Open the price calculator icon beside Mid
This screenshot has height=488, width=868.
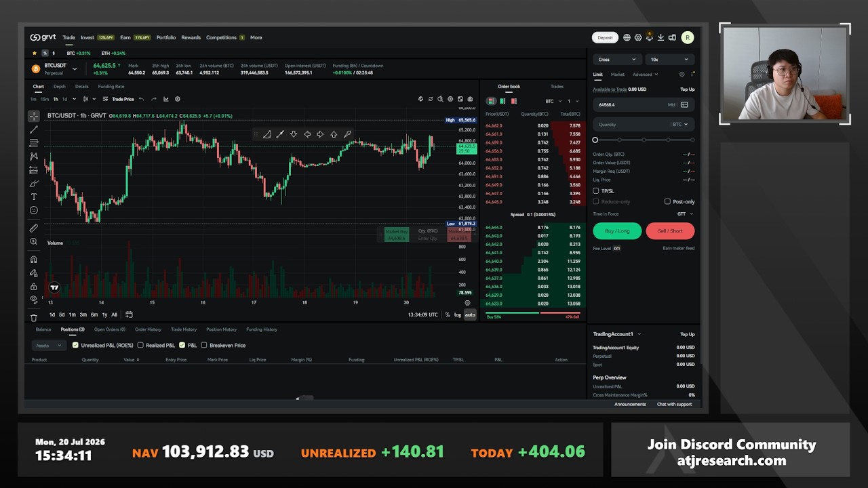coord(684,105)
